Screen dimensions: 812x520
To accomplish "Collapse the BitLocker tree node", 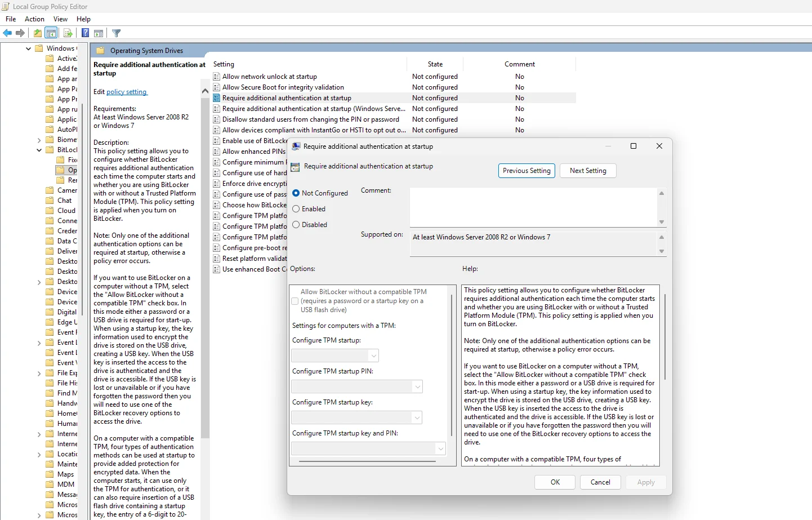I will [39, 150].
